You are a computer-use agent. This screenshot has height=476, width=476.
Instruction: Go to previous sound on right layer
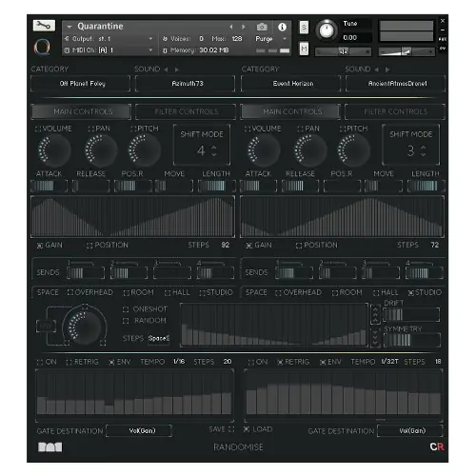376,69
